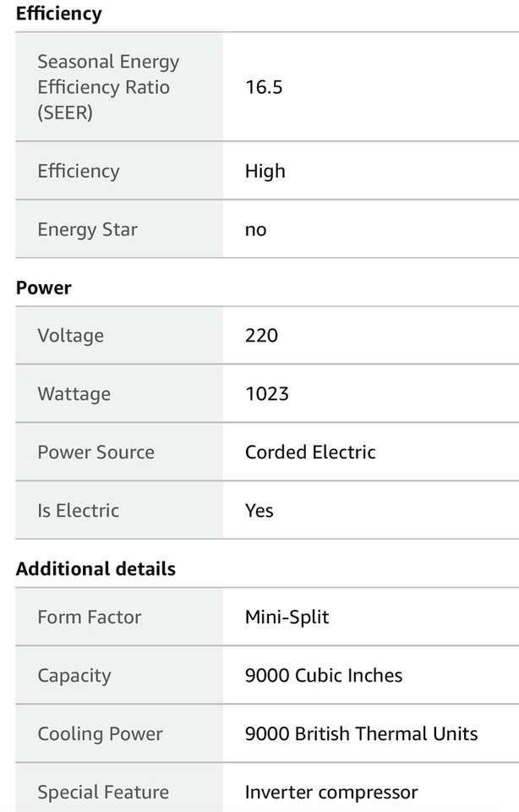Click the Power Source label
This screenshot has width=519, height=812.
click(x=96, y=452)
